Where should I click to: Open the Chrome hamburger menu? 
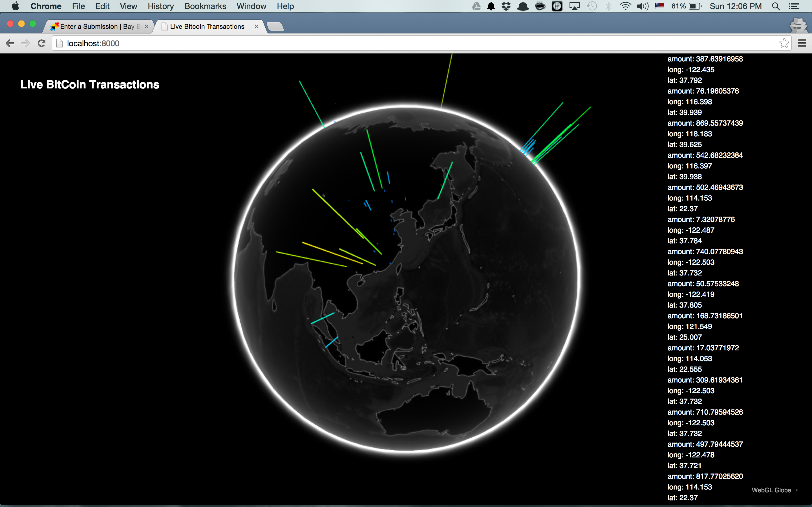tap(802, 43)
